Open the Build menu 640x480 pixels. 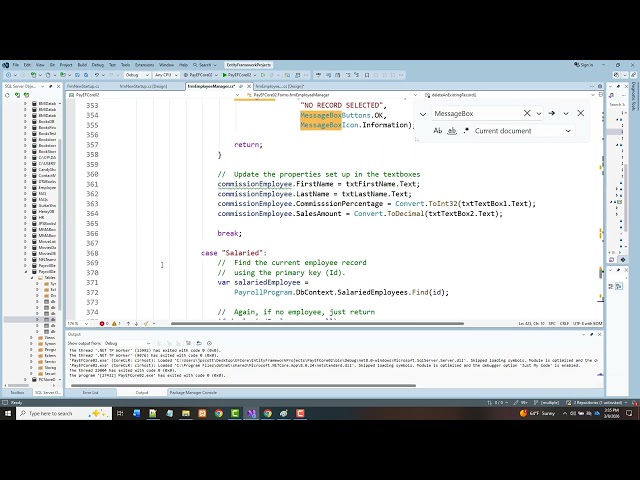82,65
